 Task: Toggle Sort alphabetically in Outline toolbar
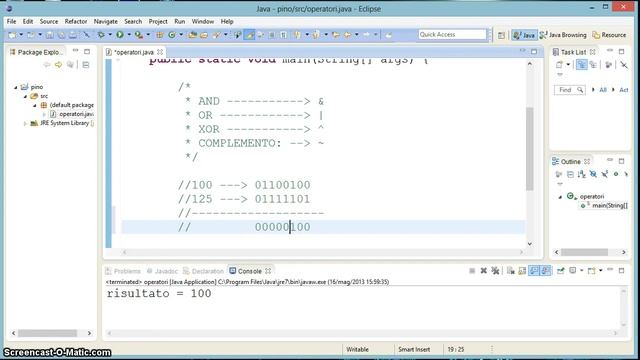pos(582,175)
